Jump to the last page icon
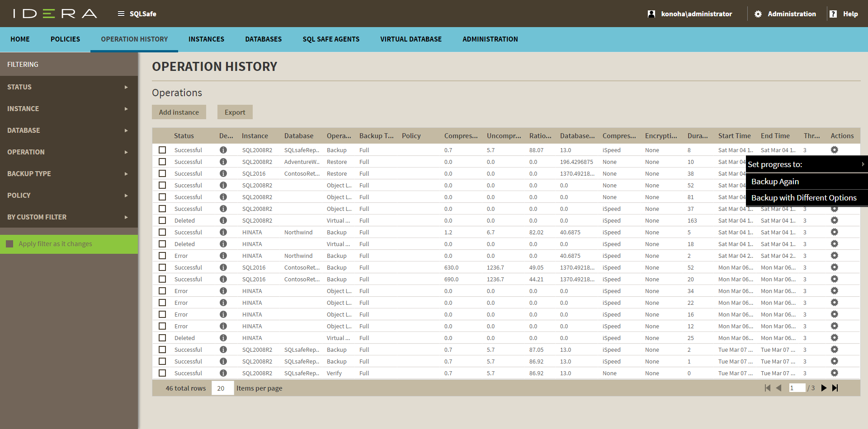Screen dimensions: 868x429 (x=835, y=388)
